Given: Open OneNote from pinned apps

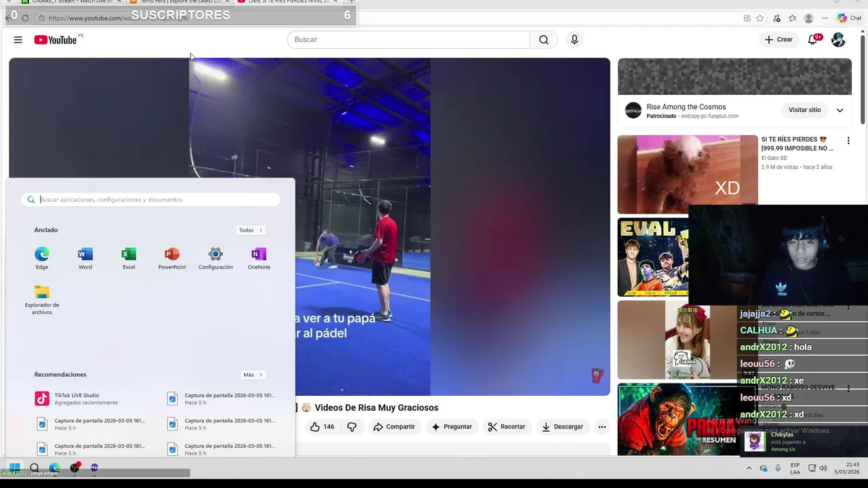Looking at the screenshot, I should (259, 258).
